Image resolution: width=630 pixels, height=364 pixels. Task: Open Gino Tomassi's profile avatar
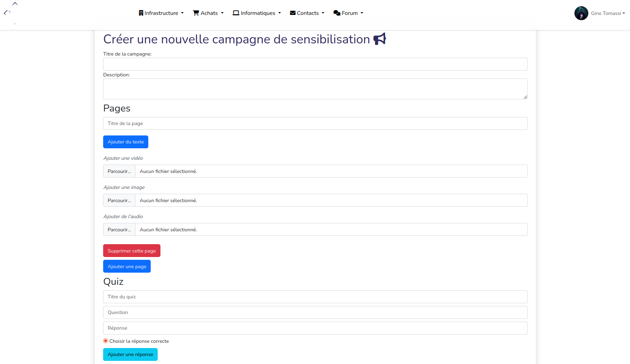pyautogui.click(x=581, y=13)
